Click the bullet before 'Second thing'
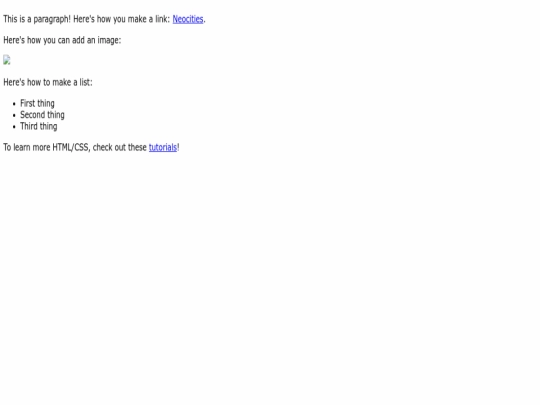Image resolution: width=540 pixels, height=405 pixels. click(x=14, y=115)
